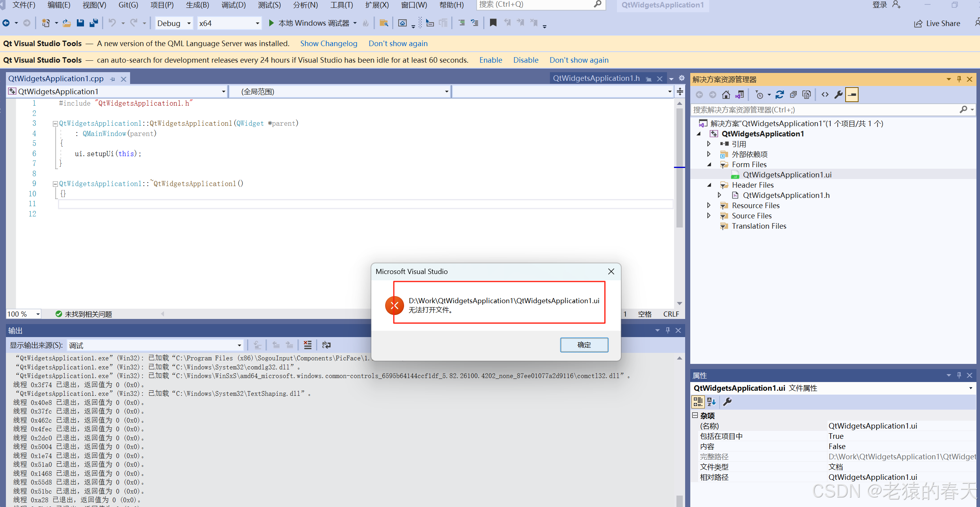
Task: Click Collapse All icon in Solution Explorer
Action: (x=793, y=95)
